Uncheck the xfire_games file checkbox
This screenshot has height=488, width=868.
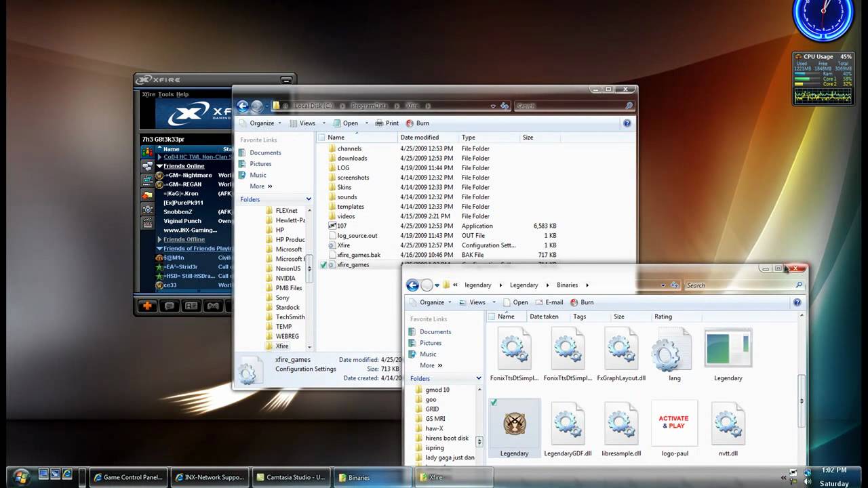323,265
